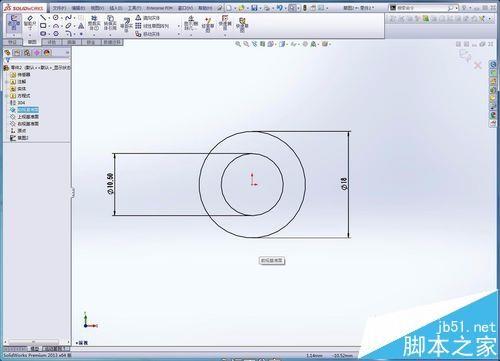
Task: Click the SolidWorks search command field
Action: click(423, 7)
